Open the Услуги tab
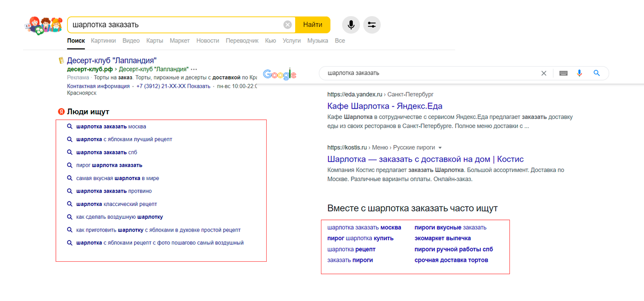The width and height of the screenshot is (644, 301). tap(291, 41)
